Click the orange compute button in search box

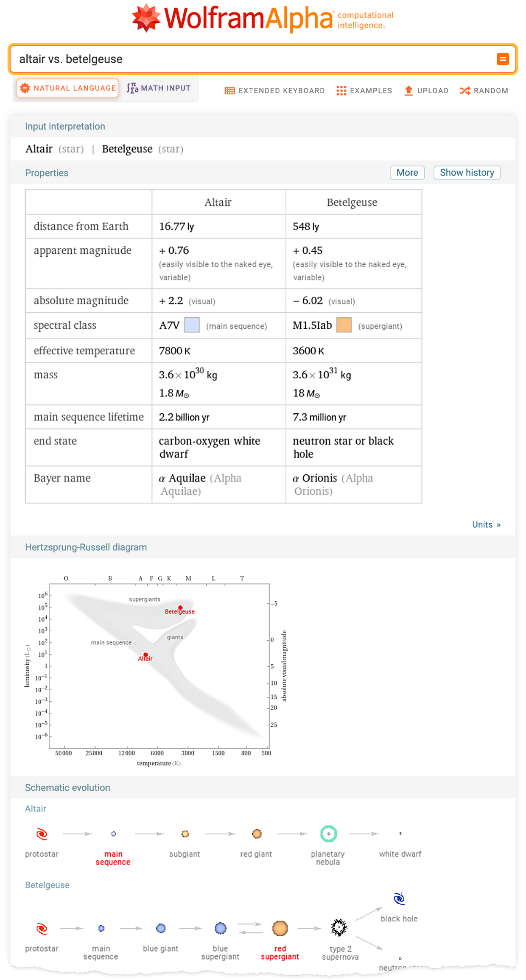pos(503,59)
